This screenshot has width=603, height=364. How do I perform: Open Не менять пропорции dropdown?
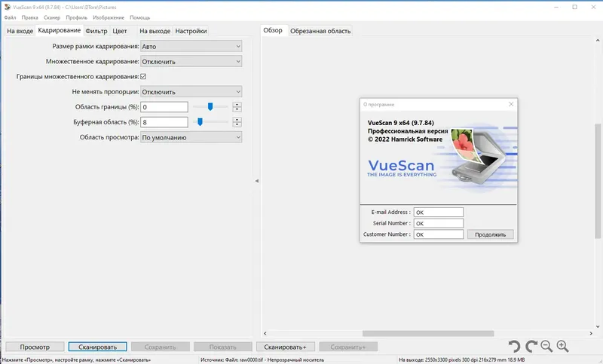(191, 92)
